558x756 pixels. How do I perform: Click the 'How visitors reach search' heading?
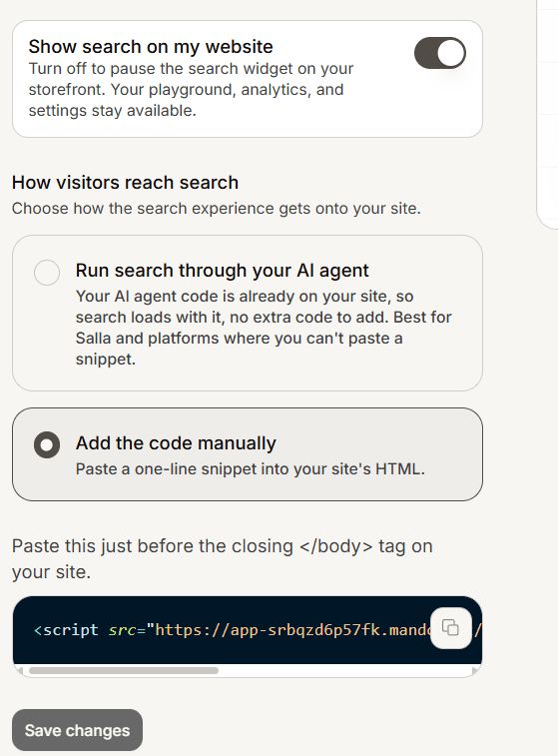(x=126, y=183)
